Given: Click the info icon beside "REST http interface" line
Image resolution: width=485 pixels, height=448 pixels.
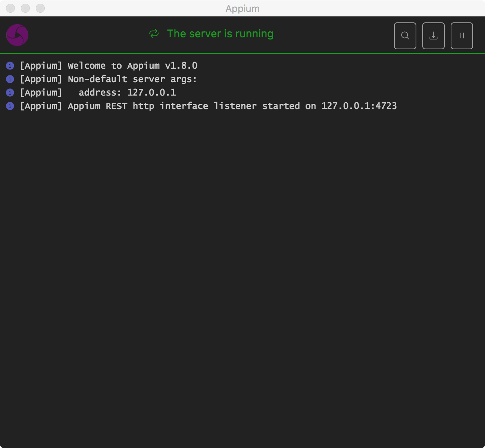Looking at the screenshot, I should 10,106.
